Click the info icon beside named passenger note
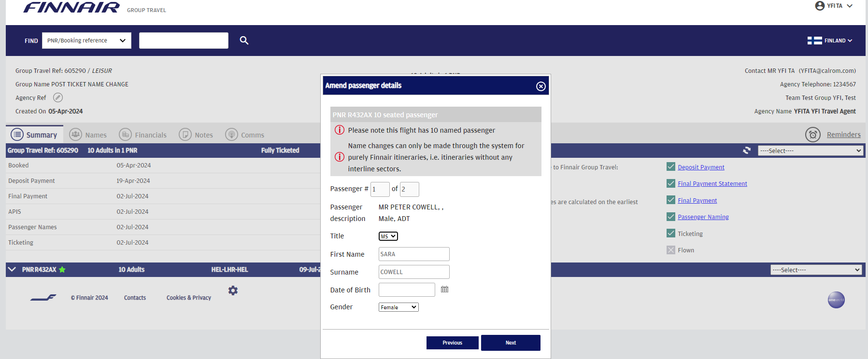Screen dimensions: 868x359 tap(340, 130)
